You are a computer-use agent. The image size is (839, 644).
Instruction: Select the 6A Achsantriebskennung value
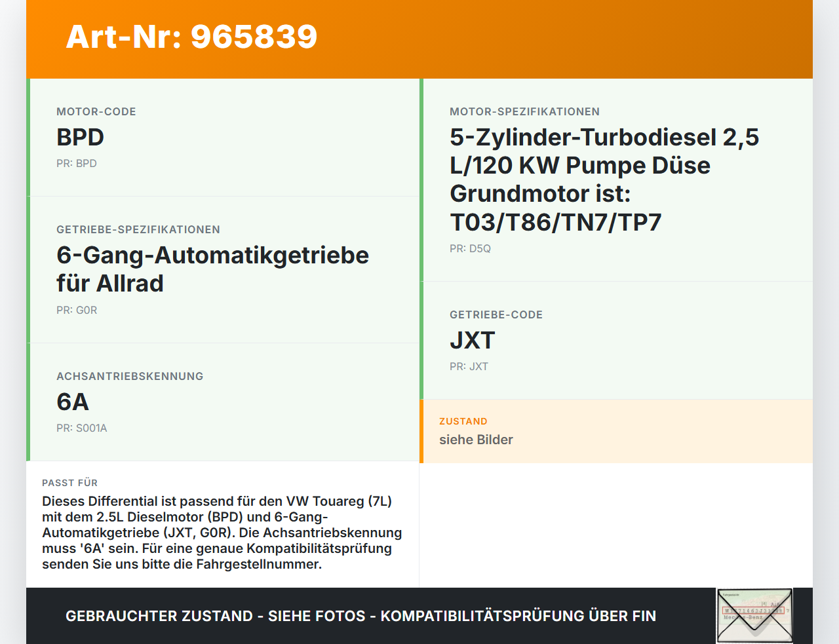[73, 402]
